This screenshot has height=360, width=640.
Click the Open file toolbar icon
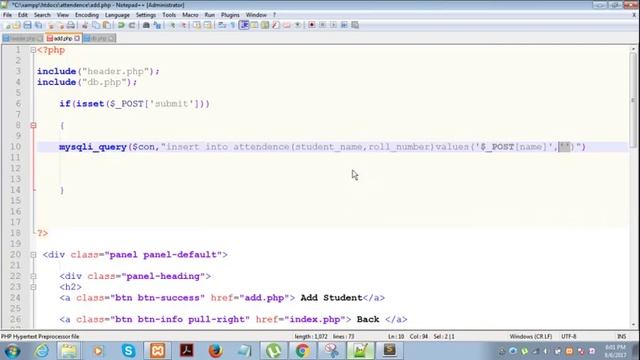[x=17, y=25]
